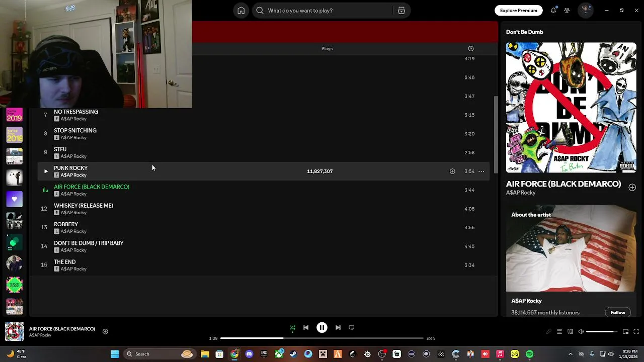Open the Connect to a device icon

[570, 332]
